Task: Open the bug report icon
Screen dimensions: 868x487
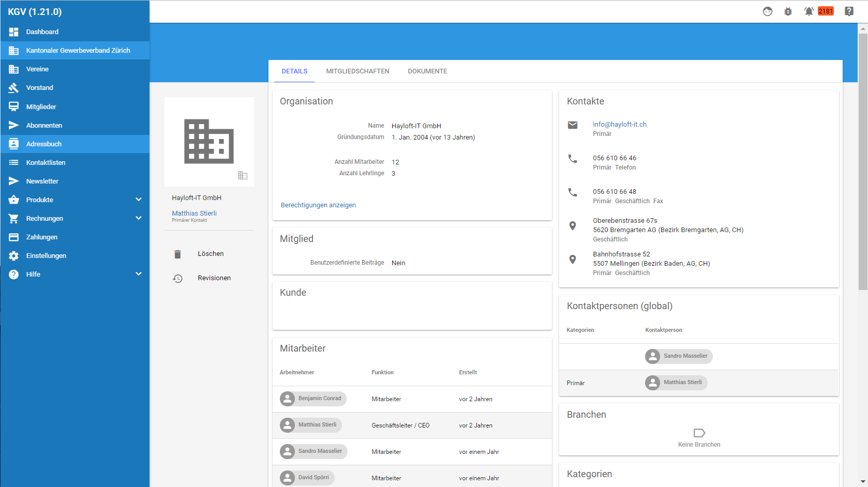Action: click(x=788, y=11)
